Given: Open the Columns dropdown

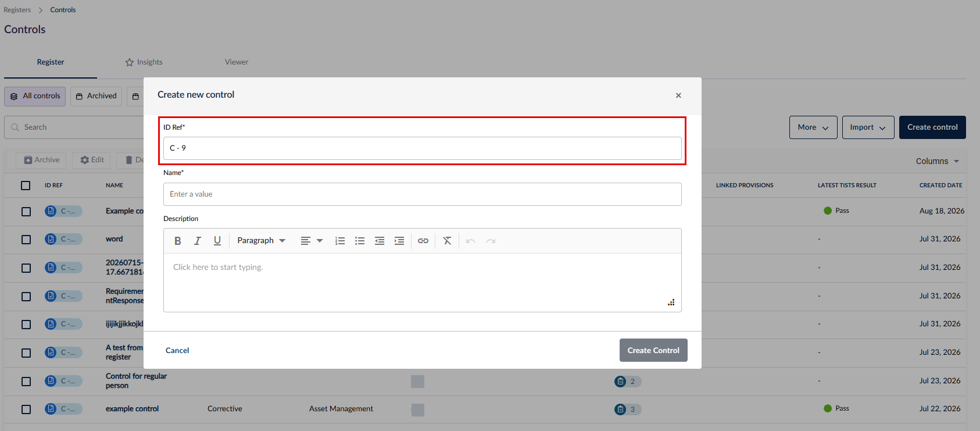Looking at the screenshot, I should coord(938,161).
